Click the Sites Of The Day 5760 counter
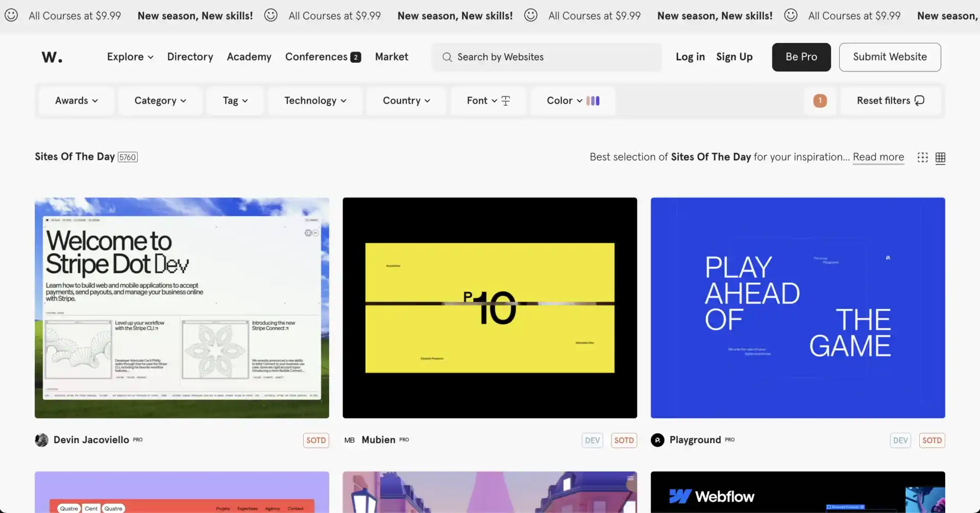 (128, 157)
